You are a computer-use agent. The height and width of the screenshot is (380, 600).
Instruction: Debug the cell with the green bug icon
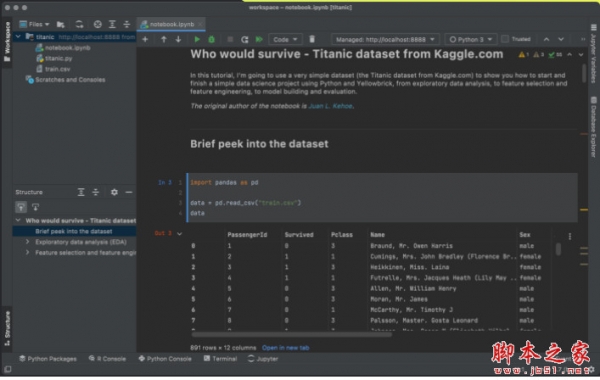(211, 39)
